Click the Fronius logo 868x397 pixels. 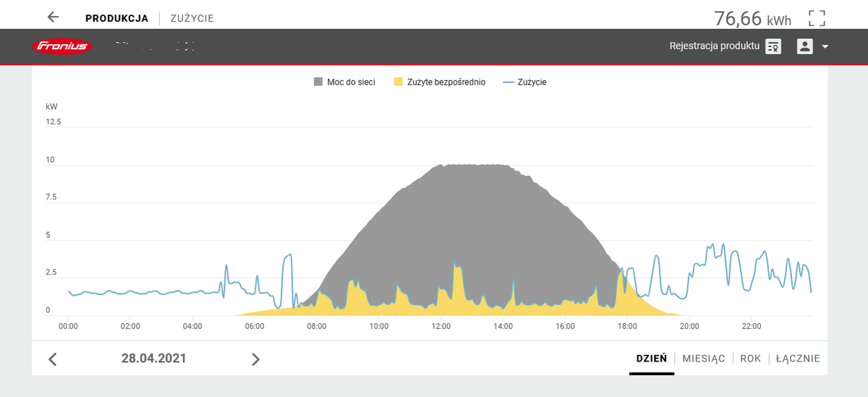(61, 47)
